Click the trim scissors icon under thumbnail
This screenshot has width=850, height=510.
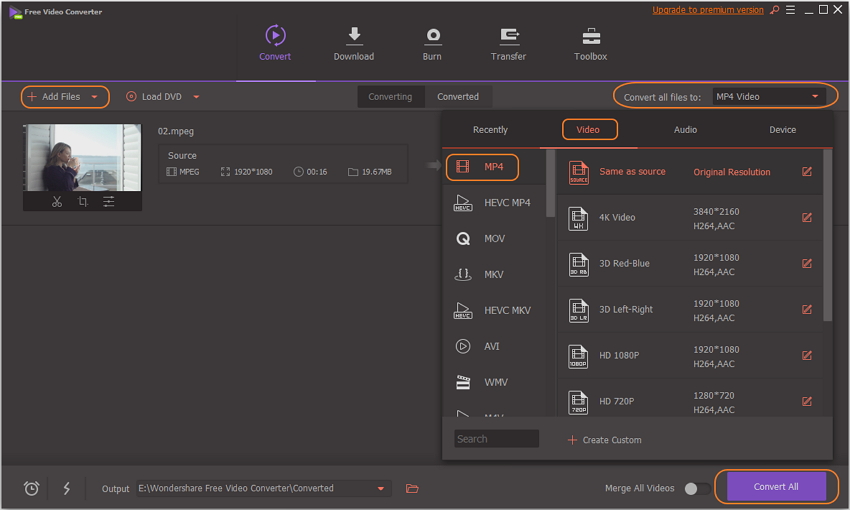click(57, 202)
